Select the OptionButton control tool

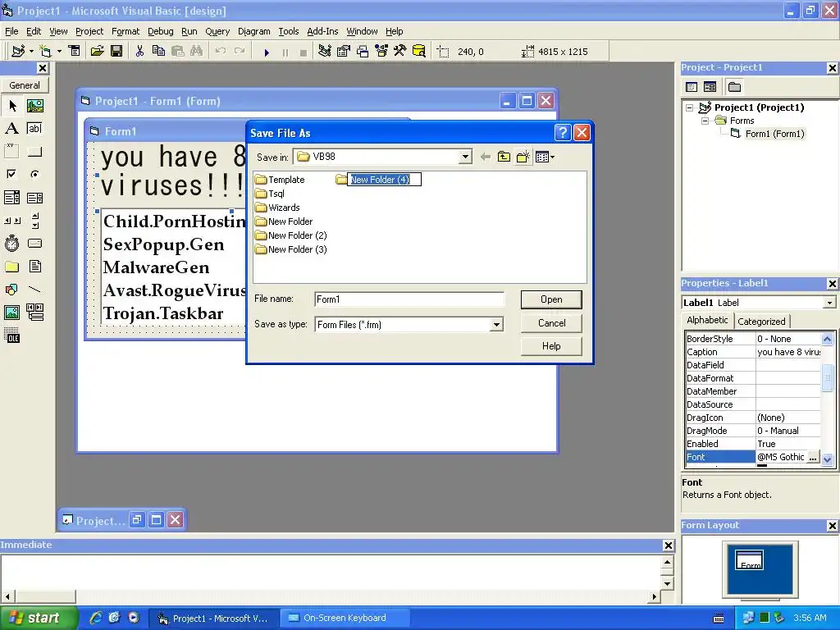point(34,174)
